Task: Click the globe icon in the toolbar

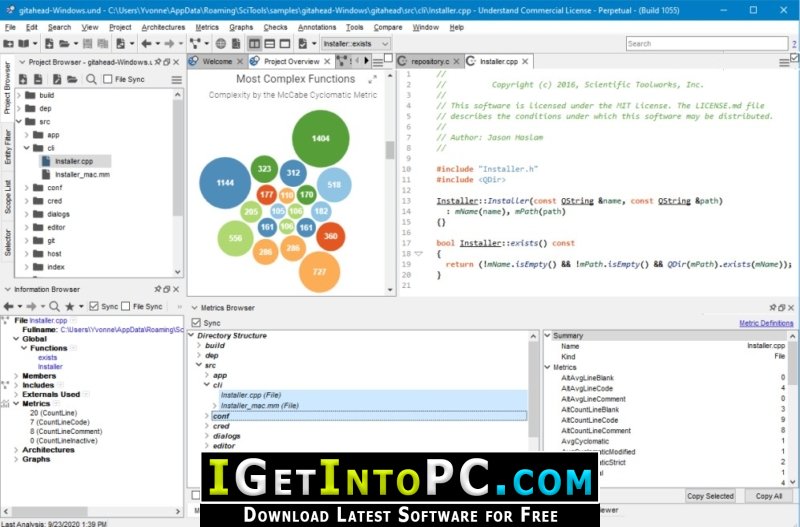Action: pos(221,44)
